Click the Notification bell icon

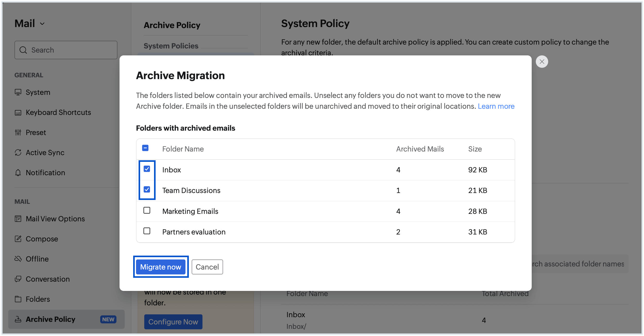(x=18, y=173)
